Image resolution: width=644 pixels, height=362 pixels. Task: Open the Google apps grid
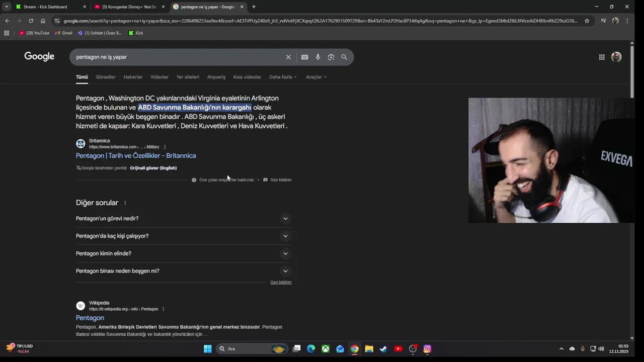(602, 57)
